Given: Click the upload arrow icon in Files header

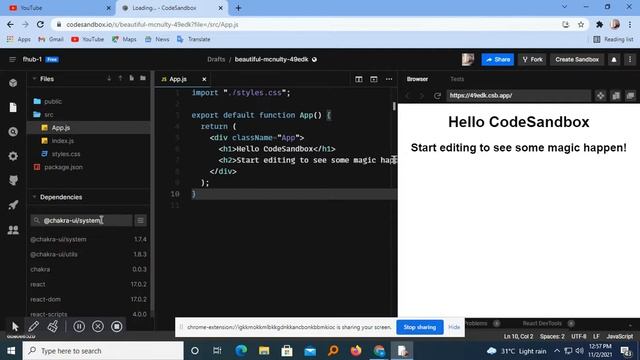Looking at the screenshot, I should click(120, 78).
